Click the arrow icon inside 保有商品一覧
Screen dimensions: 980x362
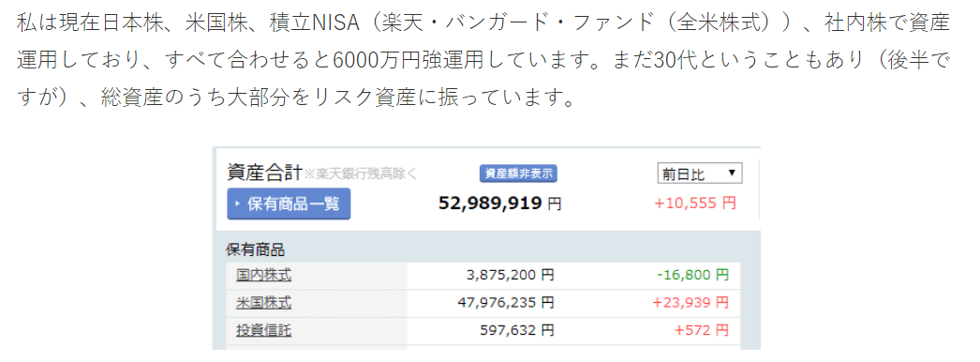238,204
